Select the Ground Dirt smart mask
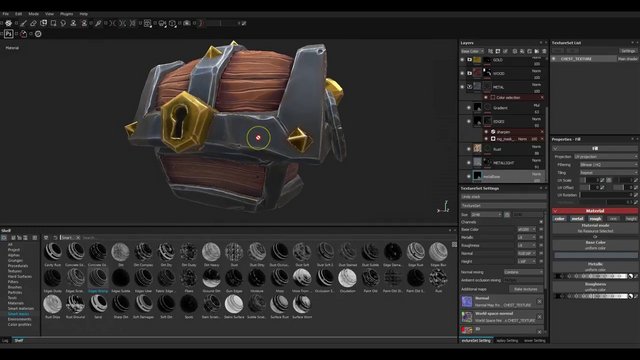The image size is (640, 360). click(211, 279)
